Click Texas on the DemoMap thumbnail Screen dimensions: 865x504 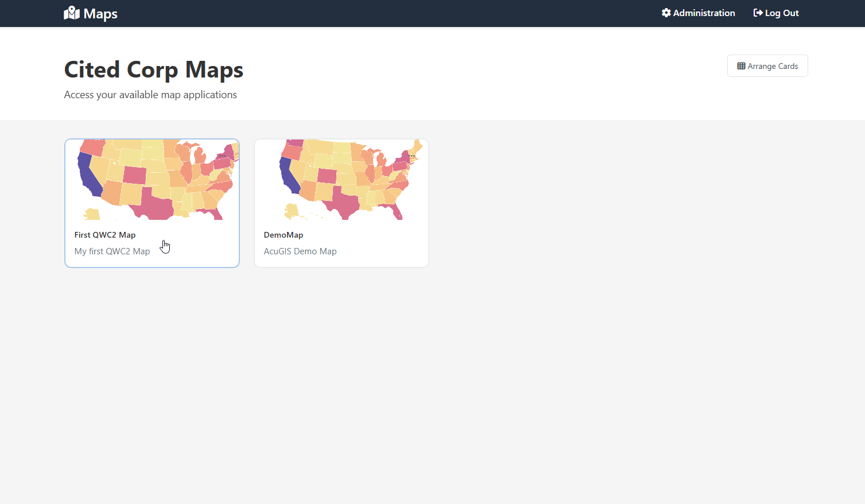343,205
